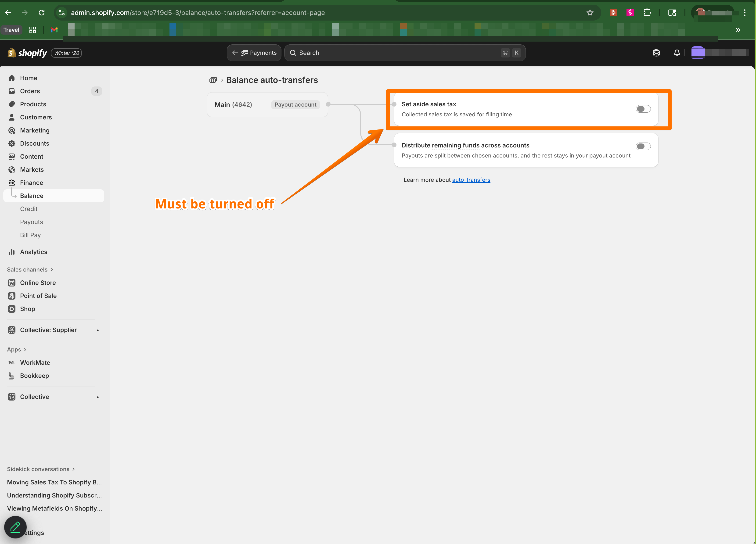Click the back to Payments button
The width and height of the screenshot is (756, 544).
[x=254, y=53]
